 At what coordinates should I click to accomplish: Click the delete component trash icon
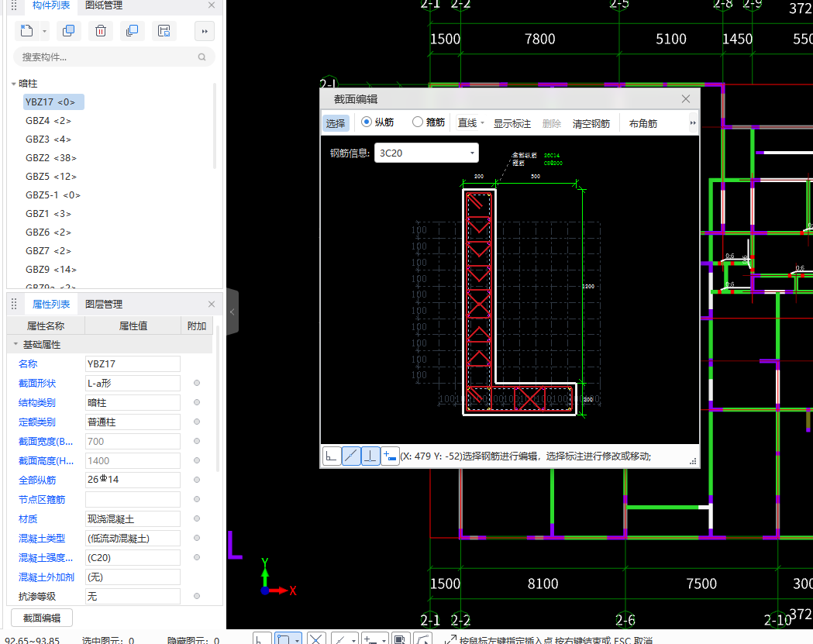point(101,31)
